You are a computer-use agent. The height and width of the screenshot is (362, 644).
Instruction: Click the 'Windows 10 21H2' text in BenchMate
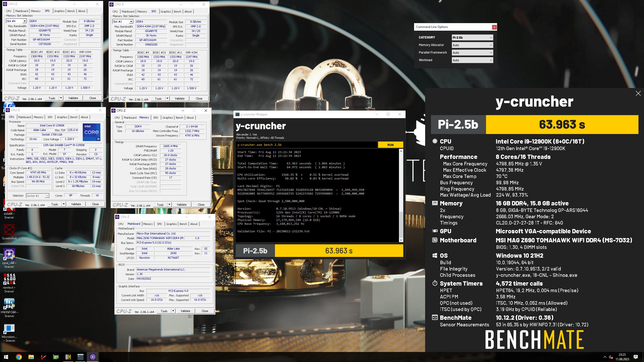519,256
